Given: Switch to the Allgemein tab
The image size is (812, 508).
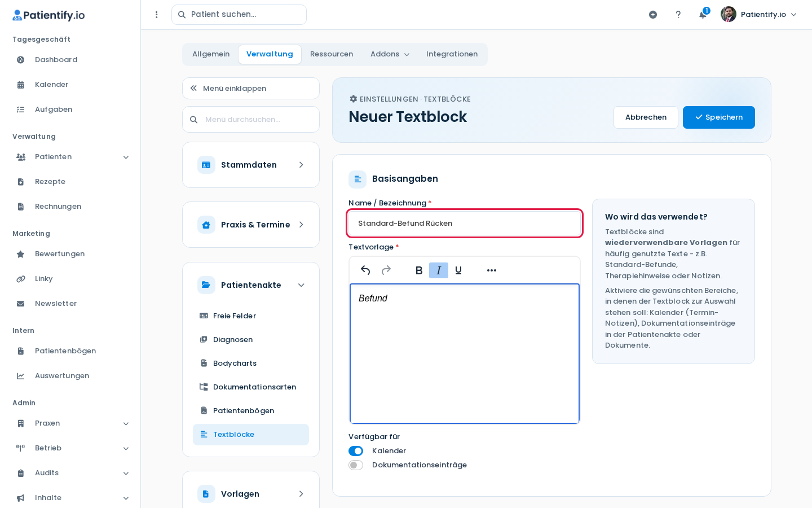Looking at the screenshot, I should coord(211,54).
